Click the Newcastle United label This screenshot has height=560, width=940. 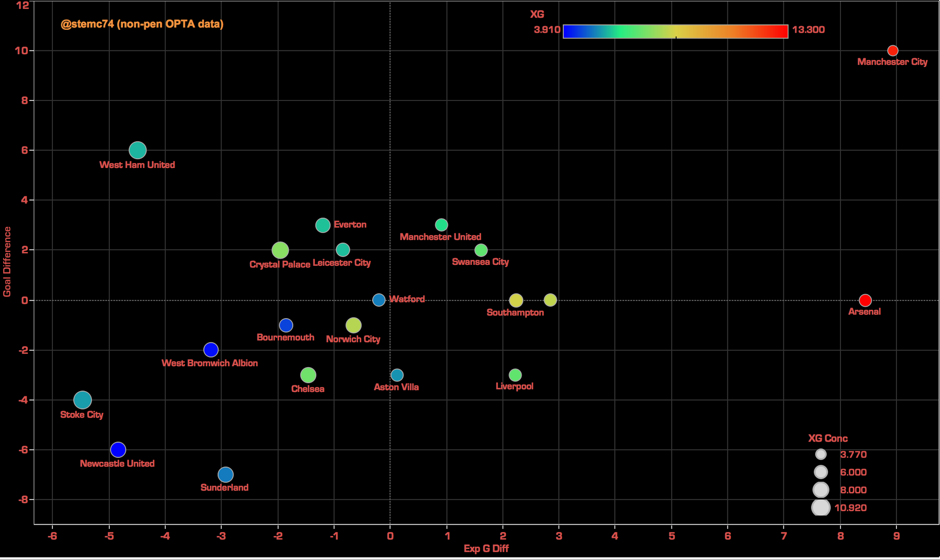click(117, 464)
